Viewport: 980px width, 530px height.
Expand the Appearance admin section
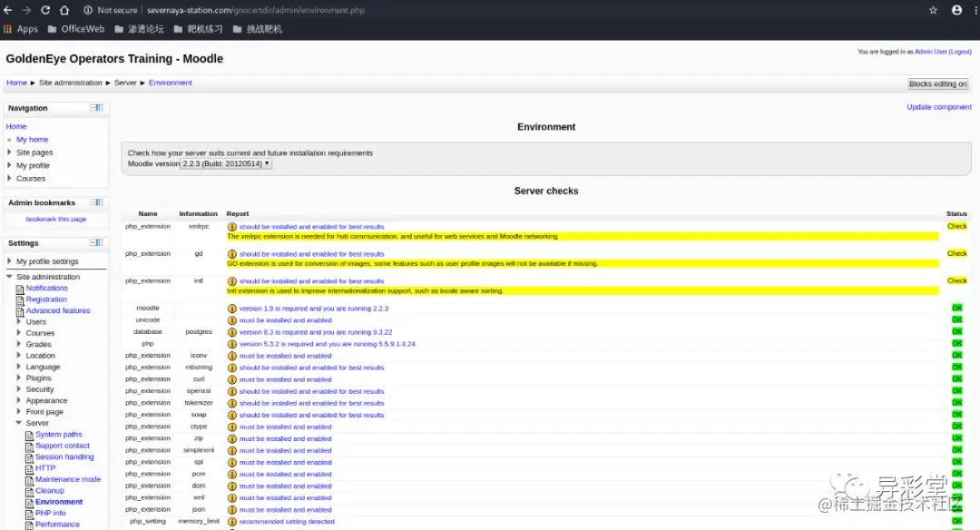pyautogui.click(x=19, y=400)
